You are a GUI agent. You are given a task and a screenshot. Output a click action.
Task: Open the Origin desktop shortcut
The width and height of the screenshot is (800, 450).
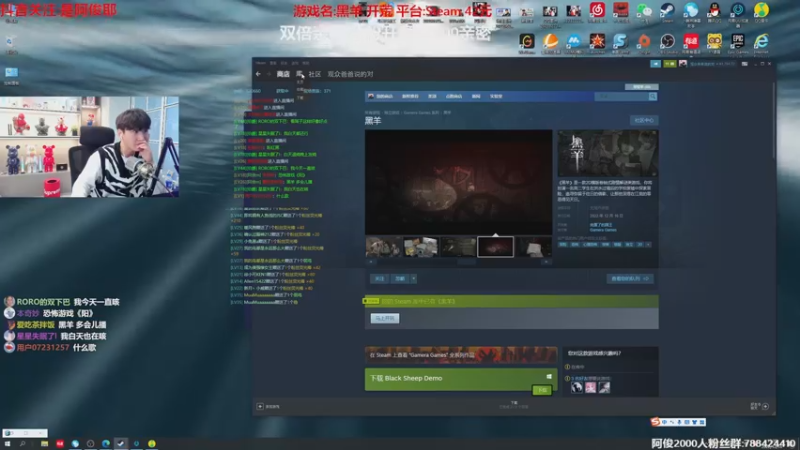644,41
